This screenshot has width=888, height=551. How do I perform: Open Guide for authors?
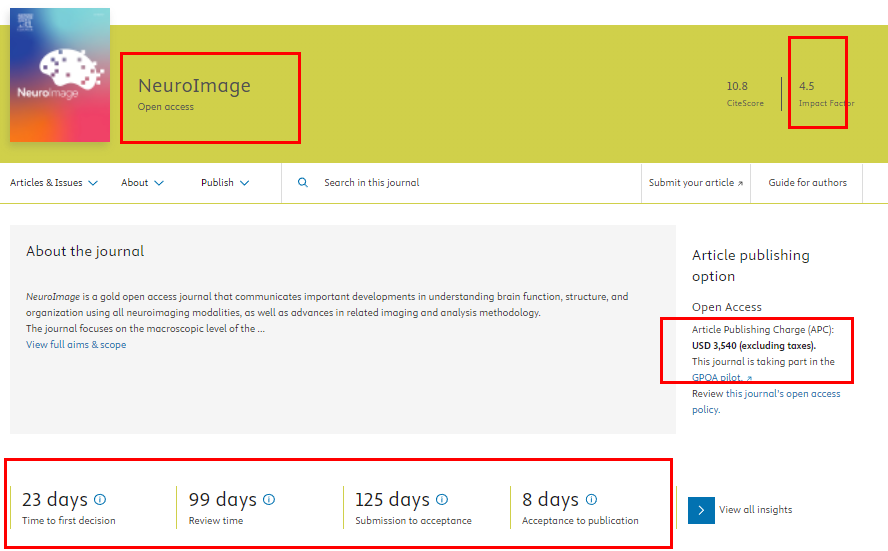click(x=807, y=183)
